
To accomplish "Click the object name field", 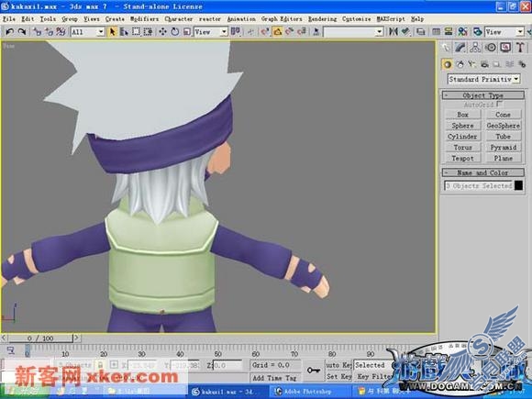I will pos(478,185).
